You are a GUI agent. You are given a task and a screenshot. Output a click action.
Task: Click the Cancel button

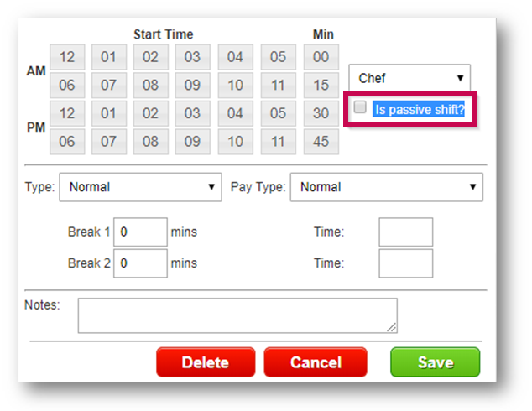click(316, 362)
